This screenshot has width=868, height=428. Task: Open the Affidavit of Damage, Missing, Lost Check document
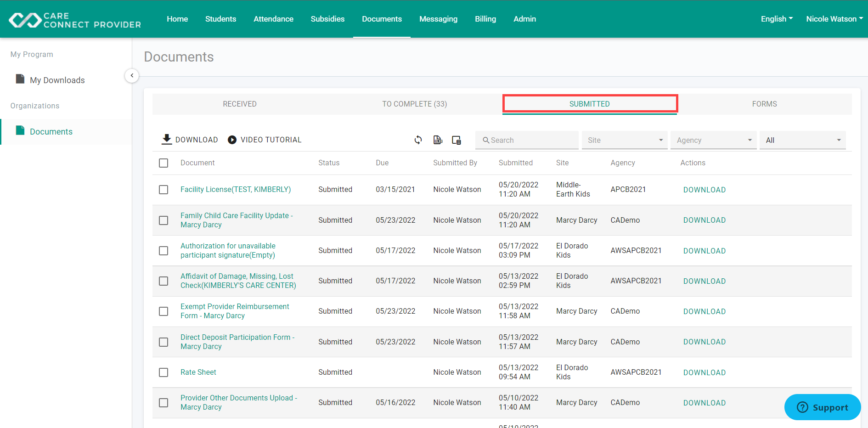point(238,281)
